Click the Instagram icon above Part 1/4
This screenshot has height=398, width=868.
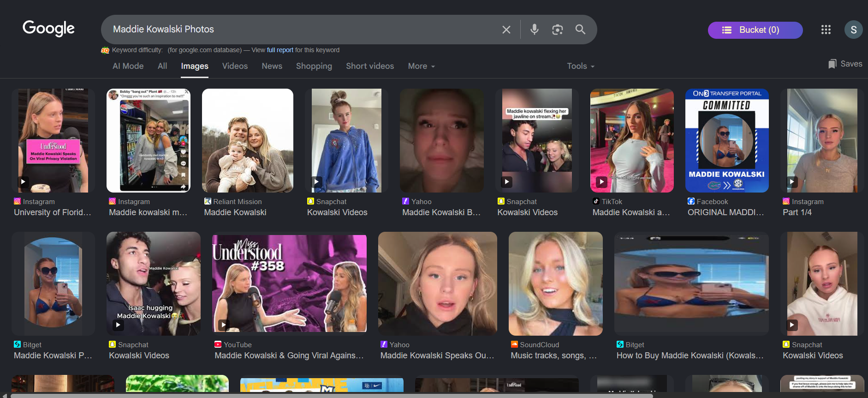tap(786, 201)
